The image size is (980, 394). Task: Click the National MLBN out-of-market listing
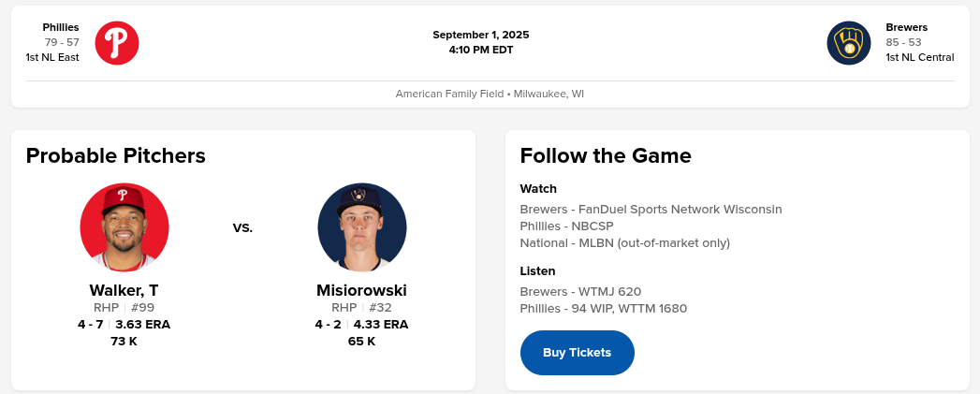tap(624, 242)
